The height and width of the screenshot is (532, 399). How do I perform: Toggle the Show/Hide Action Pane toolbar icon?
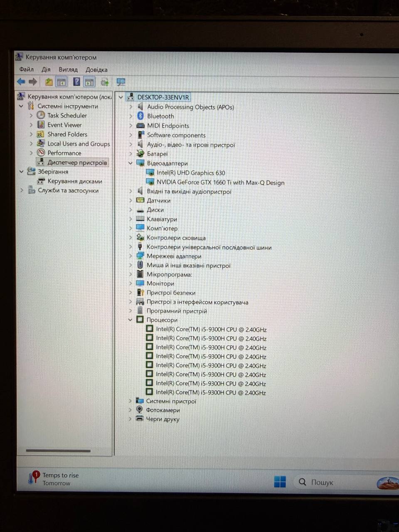click(x=89, y=82)
